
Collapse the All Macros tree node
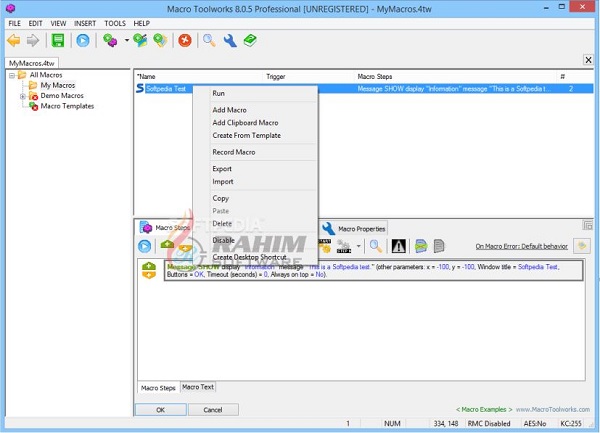pos(12,75)
